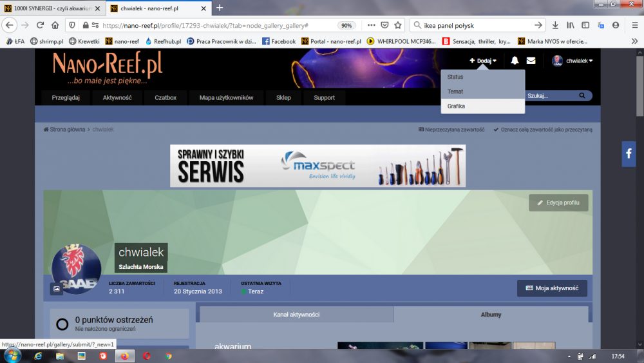The image size is (644, 363).
Task: Open the notifications bell icon
Action: pyautogui.click(x=515, y=61)
